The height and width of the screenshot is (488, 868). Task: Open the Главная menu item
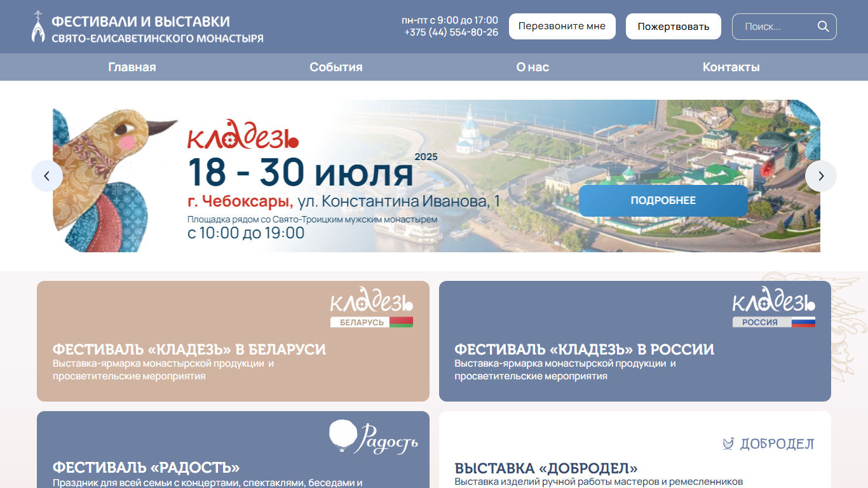tap(132, 67)
